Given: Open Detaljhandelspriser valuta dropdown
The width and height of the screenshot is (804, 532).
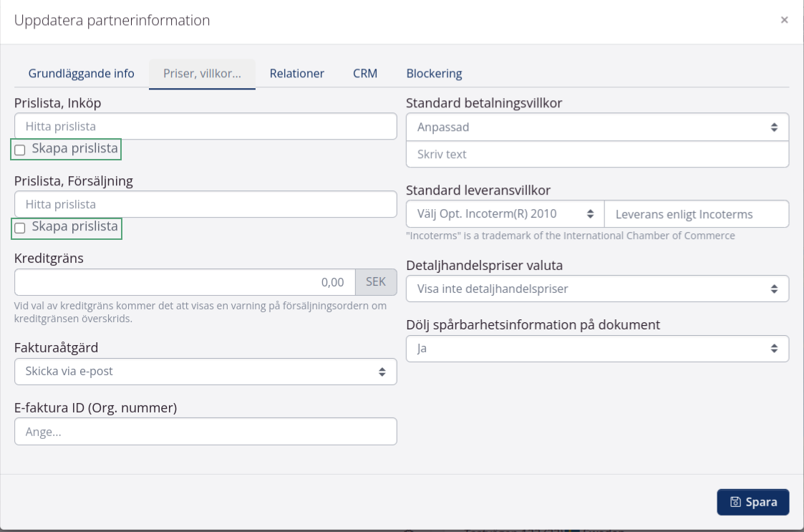Looking at the screenshot, I should click(597, 289).
